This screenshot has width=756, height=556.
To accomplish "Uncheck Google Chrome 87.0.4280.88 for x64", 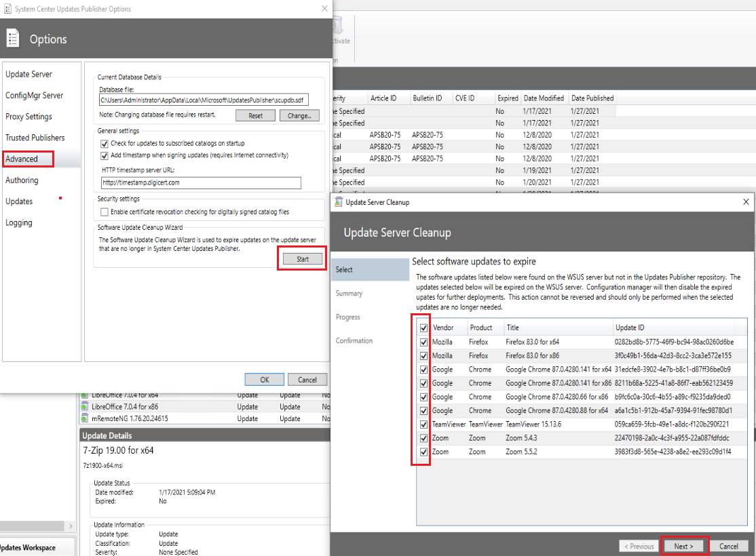I will [423, 411].
